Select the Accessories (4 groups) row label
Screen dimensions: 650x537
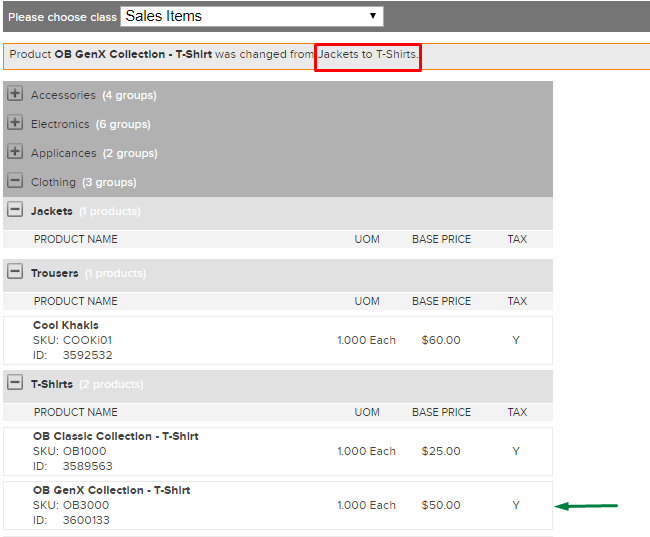(94, 95)
